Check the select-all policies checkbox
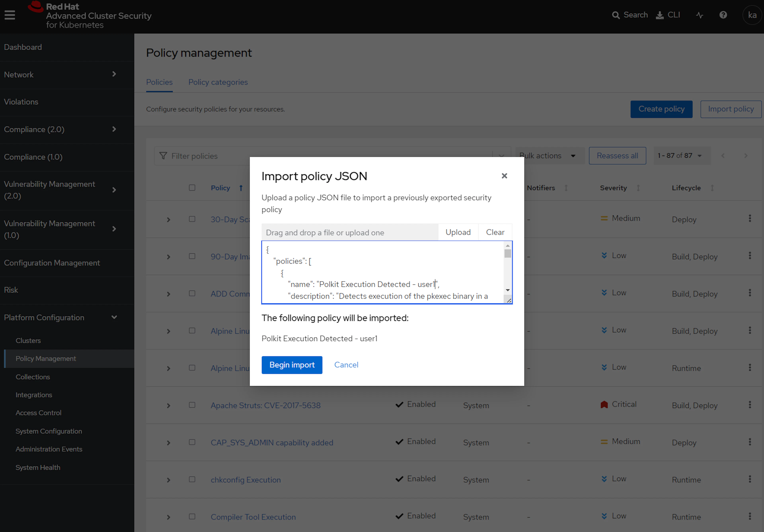Image resolution: width=764 pixels, height=532 pixels. 192,188
